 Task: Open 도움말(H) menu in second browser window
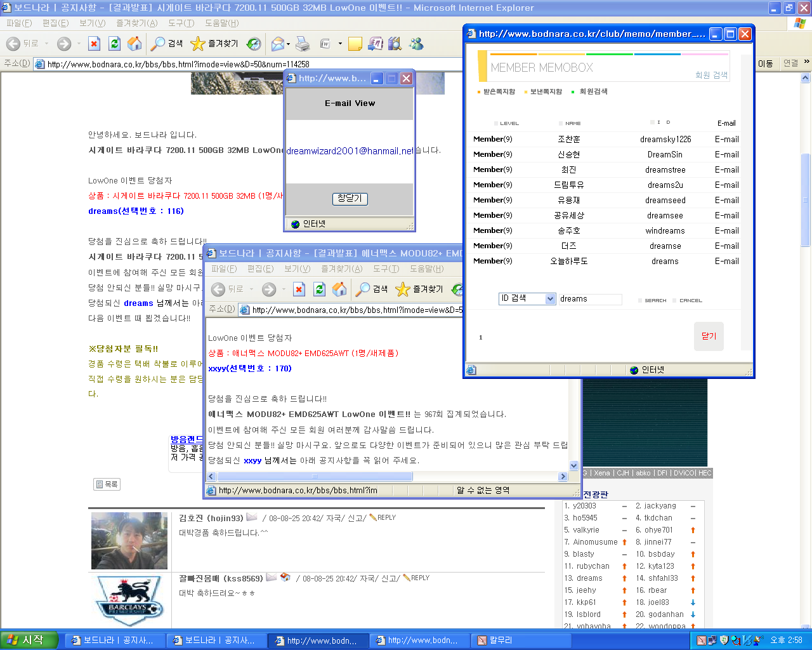pos(426,269)
